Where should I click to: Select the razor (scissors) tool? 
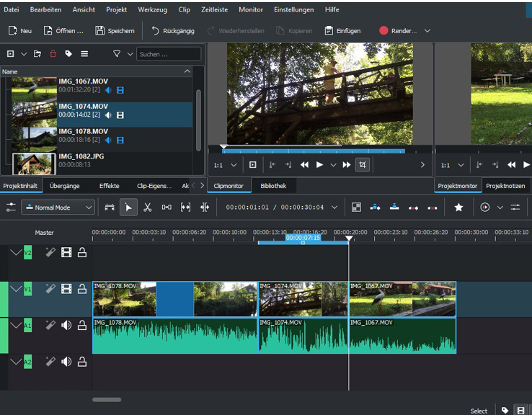coord(147,207)
